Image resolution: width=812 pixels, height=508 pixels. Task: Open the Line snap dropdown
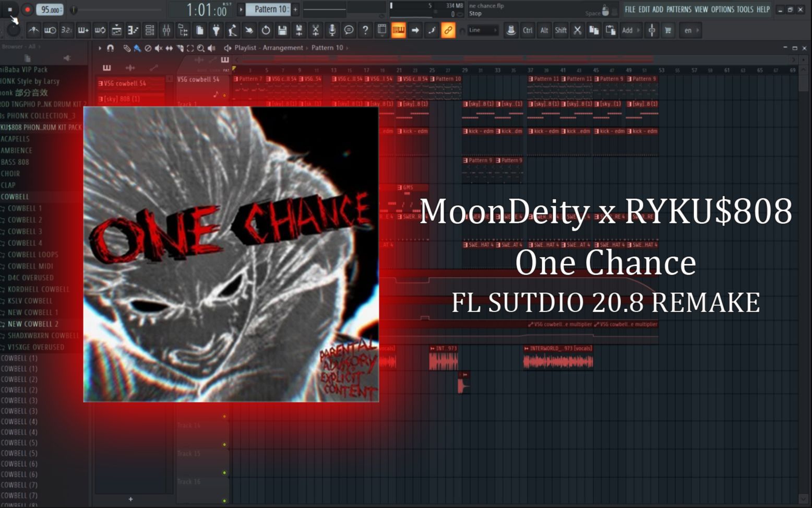point(483,30)
